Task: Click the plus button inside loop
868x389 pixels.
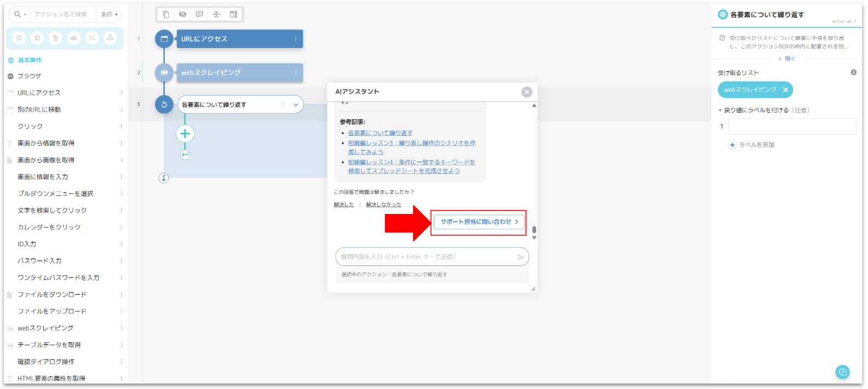Action: click(x=185, y=133)
